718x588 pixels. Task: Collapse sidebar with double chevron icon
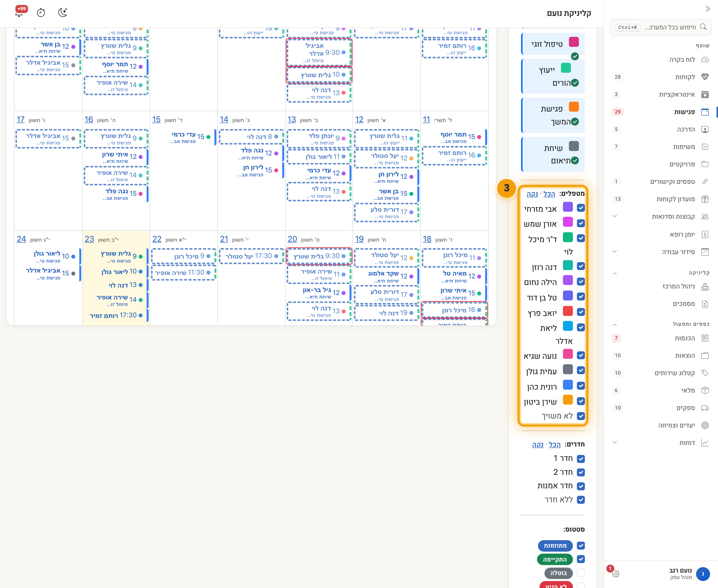click(708, 9)
